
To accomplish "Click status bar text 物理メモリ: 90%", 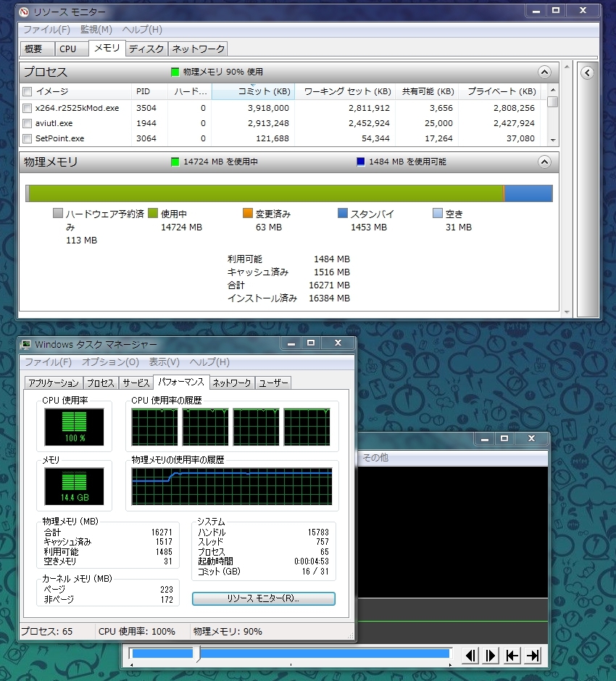I will point(228,632).
